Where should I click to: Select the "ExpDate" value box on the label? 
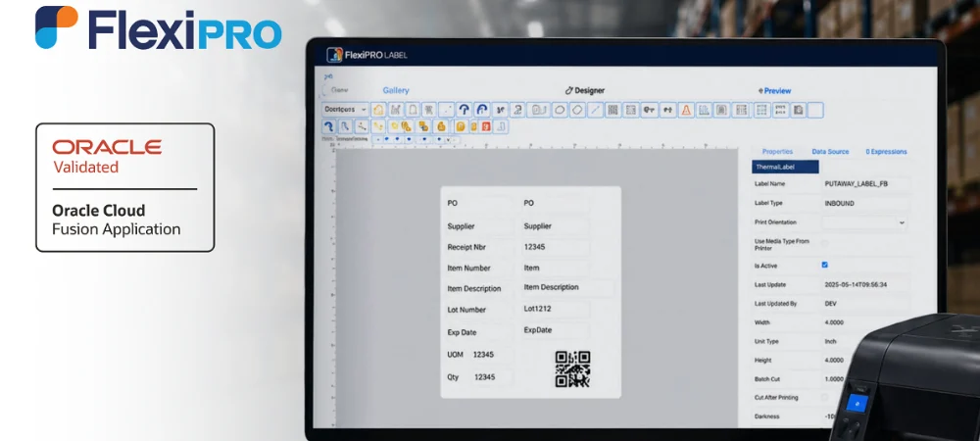(x=555, y=330)
